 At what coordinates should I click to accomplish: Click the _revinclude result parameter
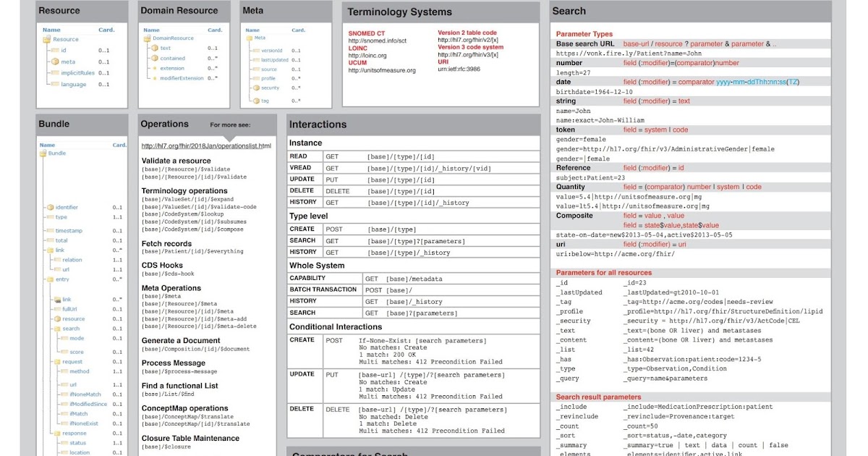(577, 417)
